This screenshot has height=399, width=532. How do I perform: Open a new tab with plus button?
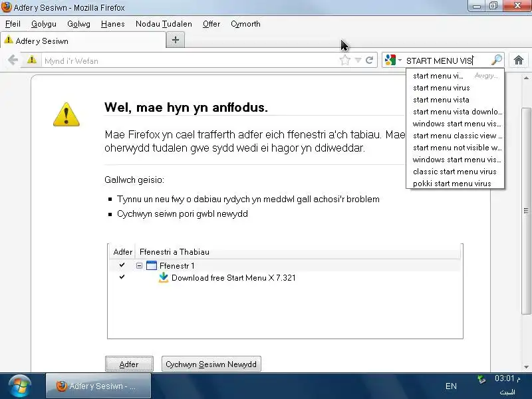(x=176, y=40)
